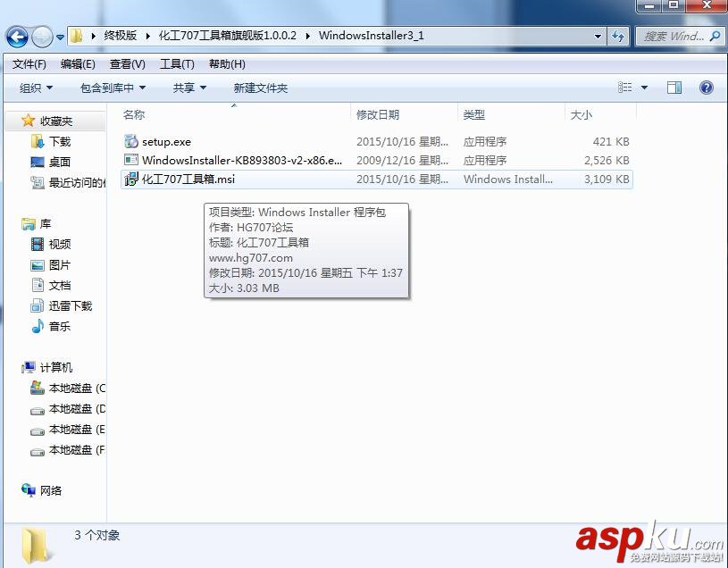728x568 pixels.
Task: Open recent pages dropdown beside Forward button
Action: [x=61, y=38]
